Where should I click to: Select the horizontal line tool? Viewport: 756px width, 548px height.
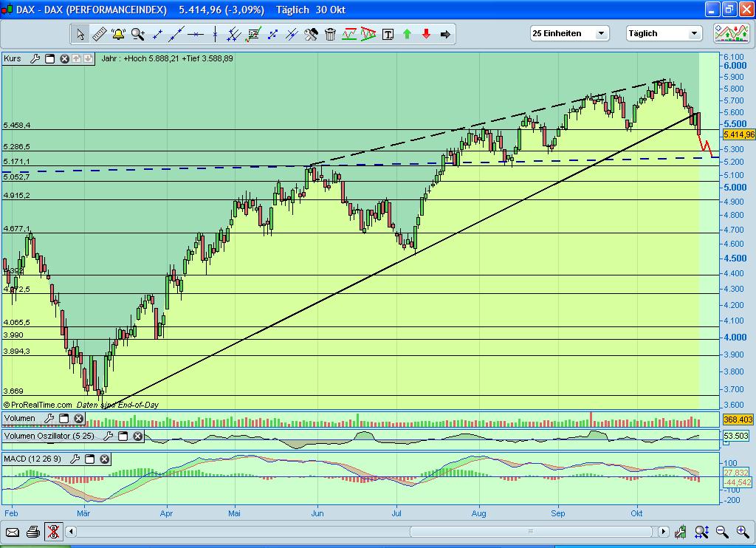[196, 34]
